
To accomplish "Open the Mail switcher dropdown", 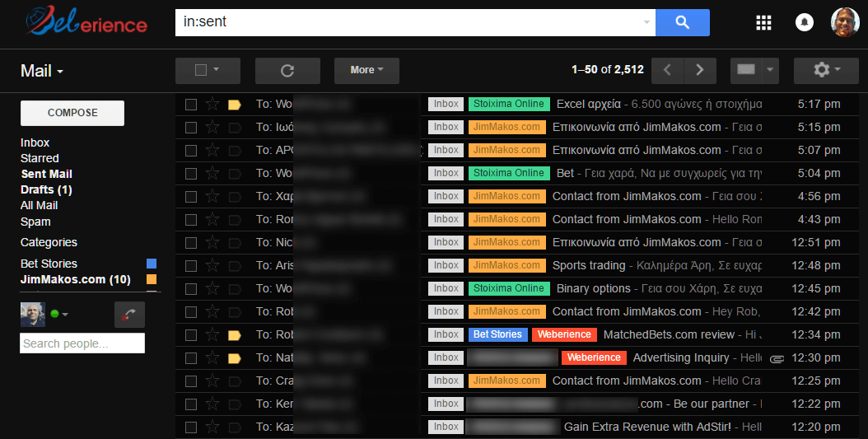I will [x=42, y=71].
